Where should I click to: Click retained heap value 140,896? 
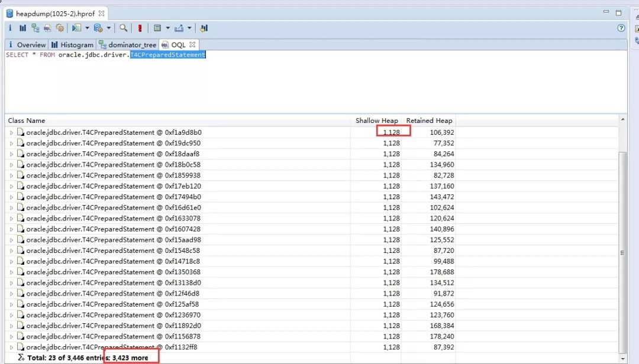point(442,229)
